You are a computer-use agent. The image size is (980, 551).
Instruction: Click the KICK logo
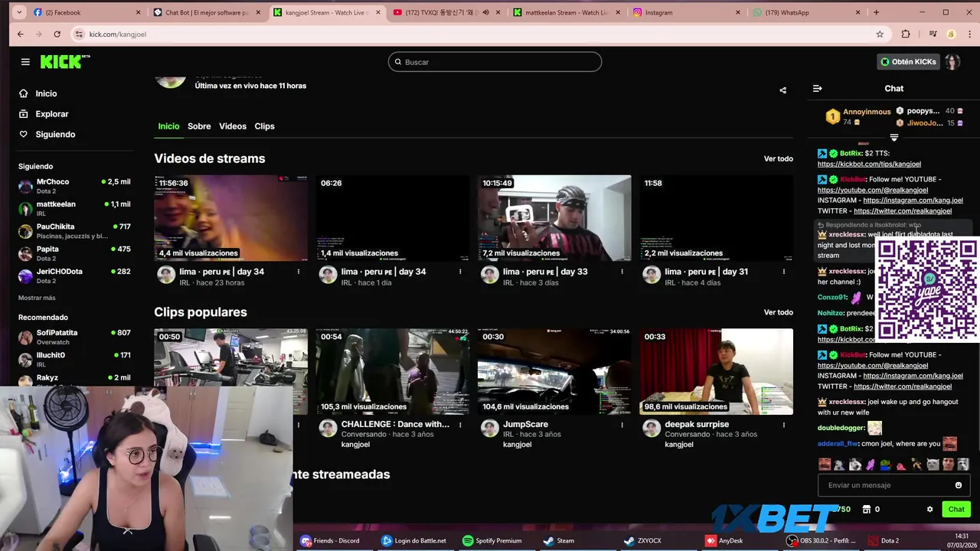click(x=64, y=62)
